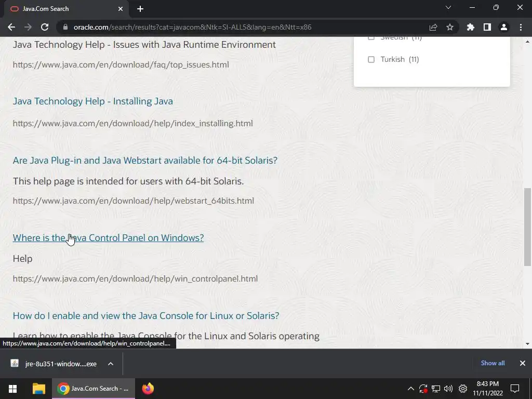Open Chrome's three-dot menu
Screen dimensions: 532x399
click(521, 27)
